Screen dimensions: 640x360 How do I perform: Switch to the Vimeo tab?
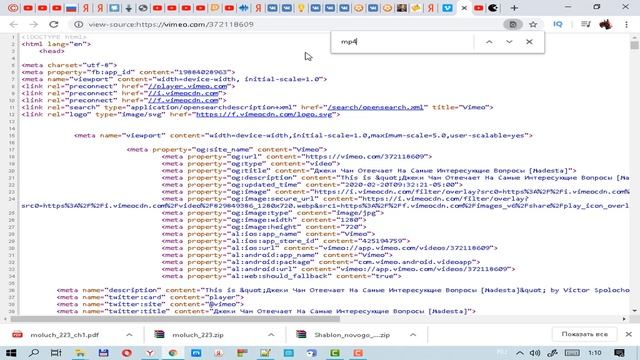(x=447, y=8)
